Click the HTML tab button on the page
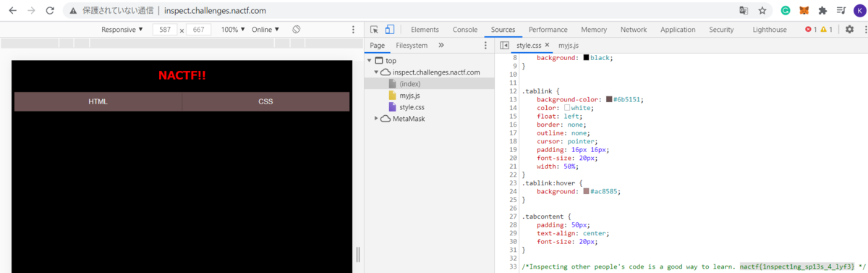 [98, 101]
